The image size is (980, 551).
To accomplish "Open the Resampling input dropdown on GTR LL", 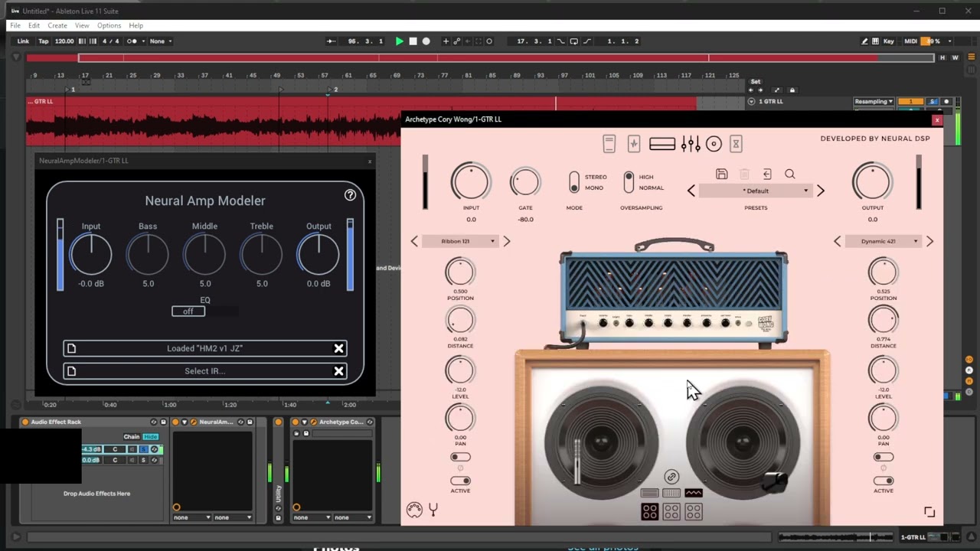I will point(874,101).
